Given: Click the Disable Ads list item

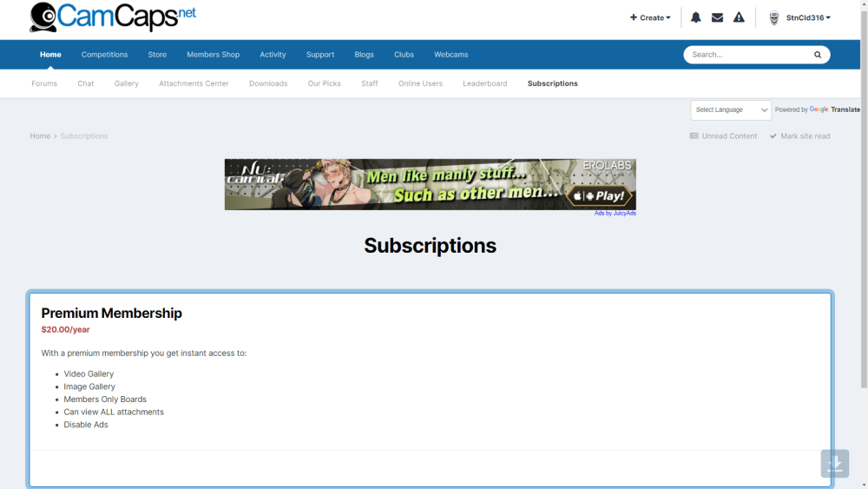Looking at the screenshot, I should (x=86, y=425).
